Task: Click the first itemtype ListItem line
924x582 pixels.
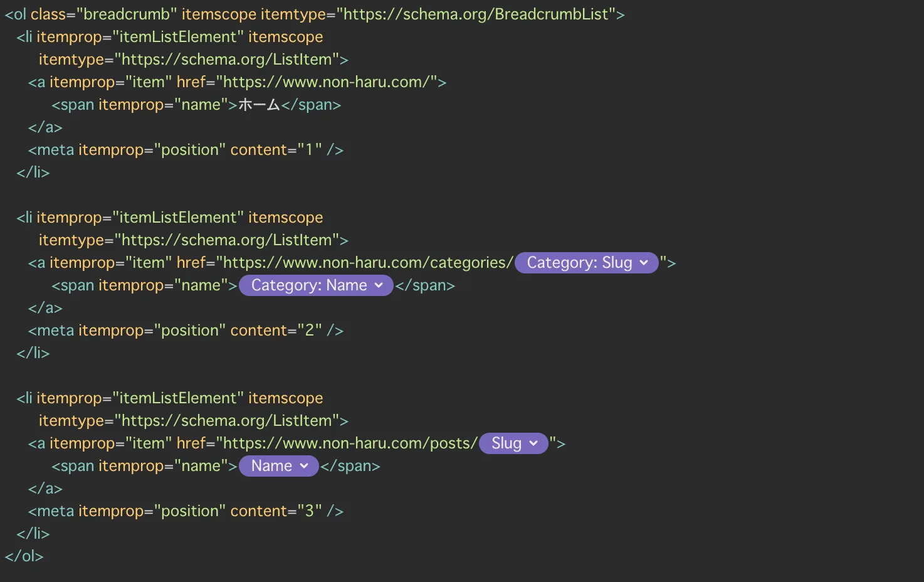Action: (x=193, y=60)
